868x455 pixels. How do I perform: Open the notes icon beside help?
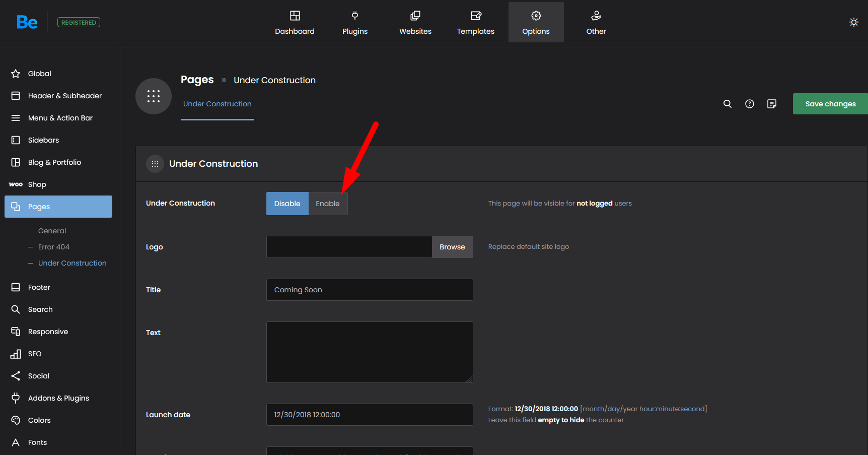click(771, 104)
